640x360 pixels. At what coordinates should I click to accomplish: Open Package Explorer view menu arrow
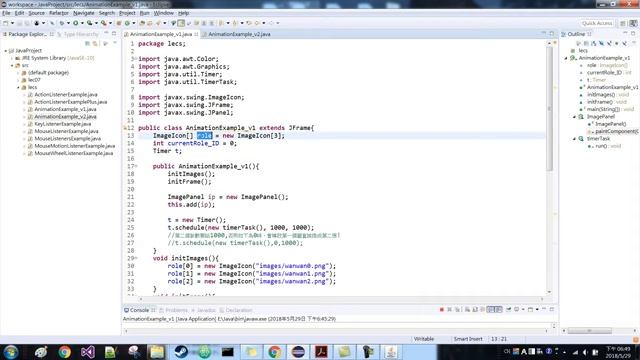(114, 43)
